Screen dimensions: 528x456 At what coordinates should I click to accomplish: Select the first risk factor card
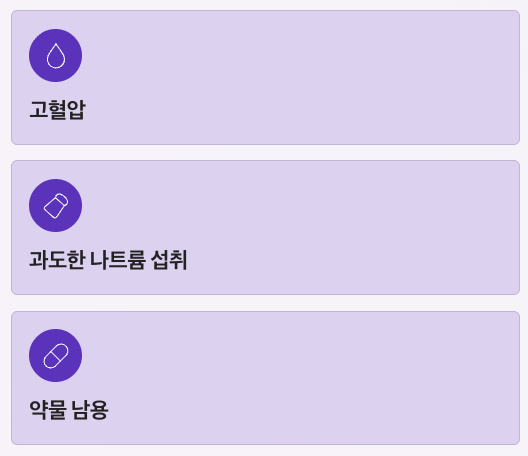265,77
